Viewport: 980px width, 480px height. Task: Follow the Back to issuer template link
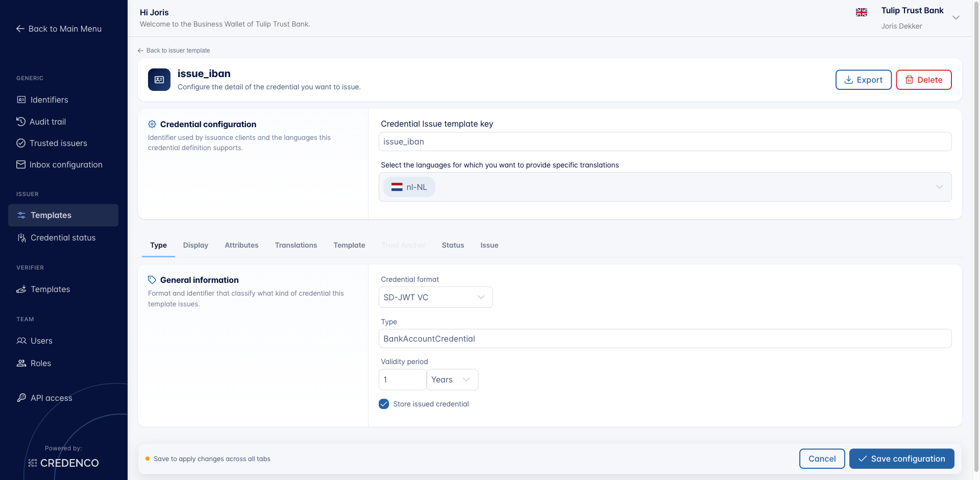click(174, 51)
